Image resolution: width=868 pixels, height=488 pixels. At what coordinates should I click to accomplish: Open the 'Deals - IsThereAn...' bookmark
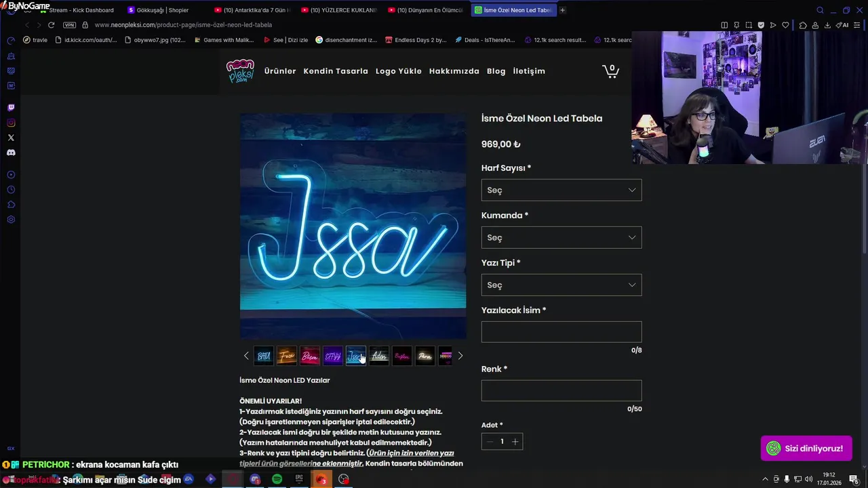click(485, 40)
